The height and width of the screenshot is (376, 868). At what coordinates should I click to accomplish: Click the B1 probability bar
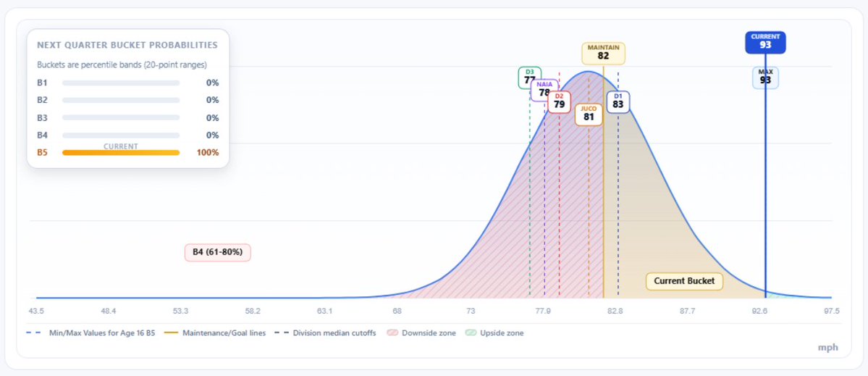pyautogui.click(x=121, y=83)
